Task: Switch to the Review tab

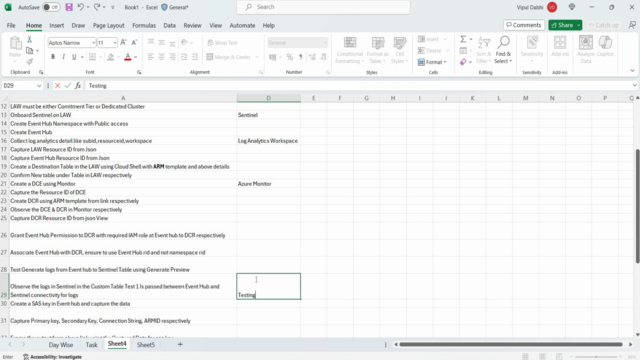Action: point(192,25)
